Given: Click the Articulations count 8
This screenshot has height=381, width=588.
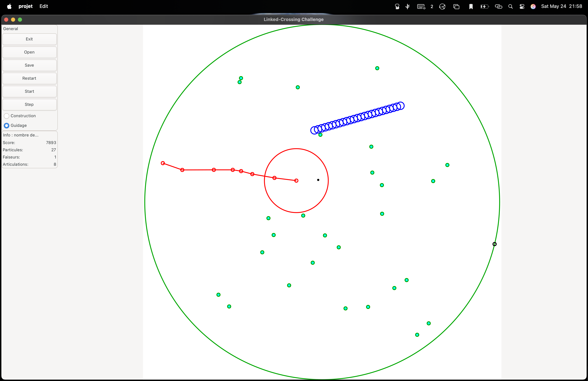Looking at the screenshot, I should click(55, 164).
